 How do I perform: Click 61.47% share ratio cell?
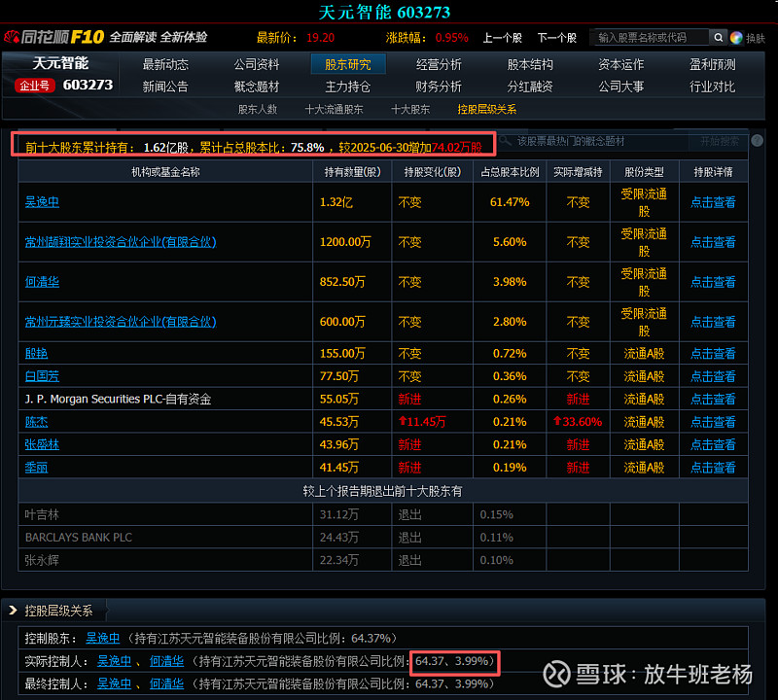[x=510, y=202]
